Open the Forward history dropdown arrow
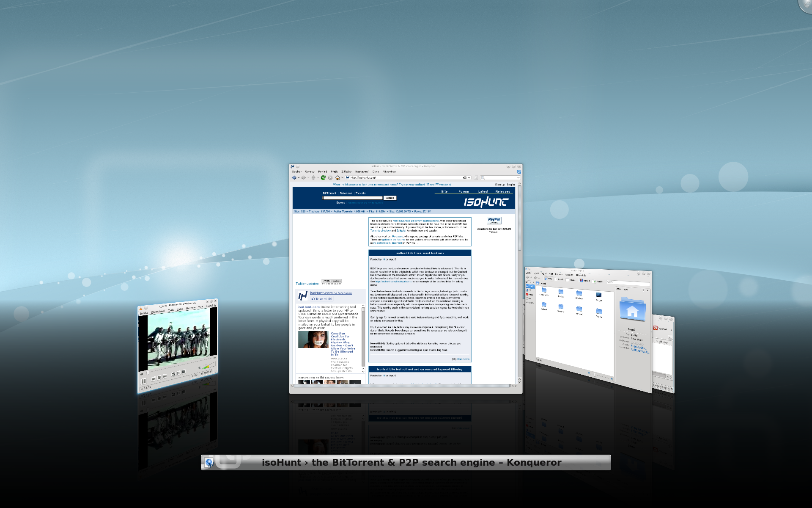Viewport: 812px width, 508px height. (x=308, y=178)
